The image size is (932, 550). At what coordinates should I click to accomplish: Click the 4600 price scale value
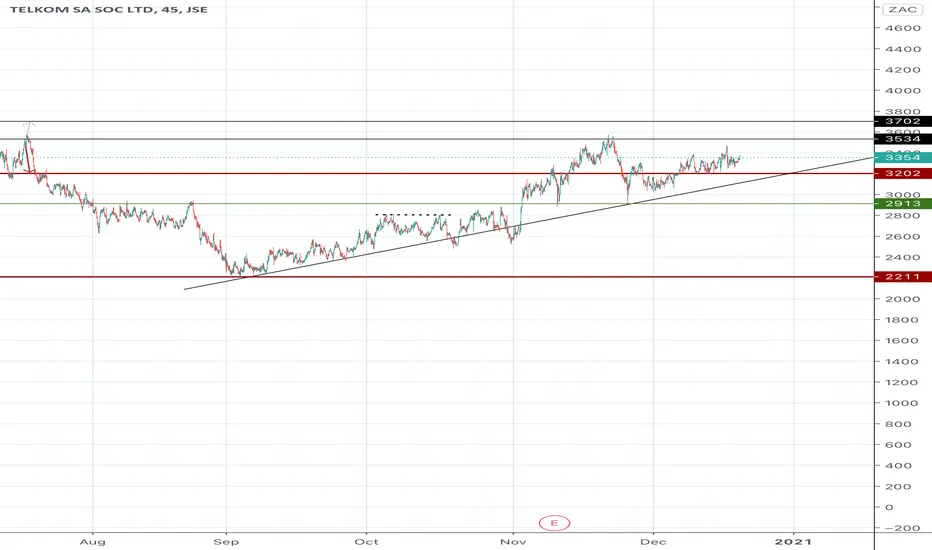(902, 28)
